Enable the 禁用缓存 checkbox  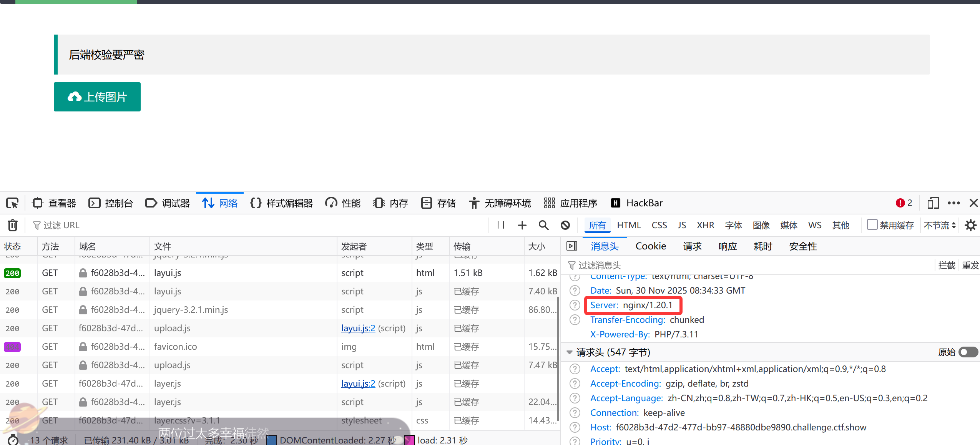point(872,225)
